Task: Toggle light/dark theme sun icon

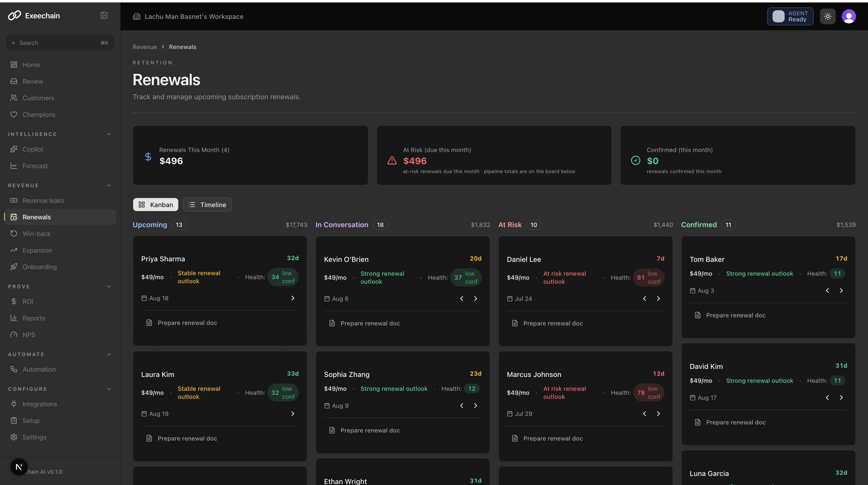Action: click(828, 16)
